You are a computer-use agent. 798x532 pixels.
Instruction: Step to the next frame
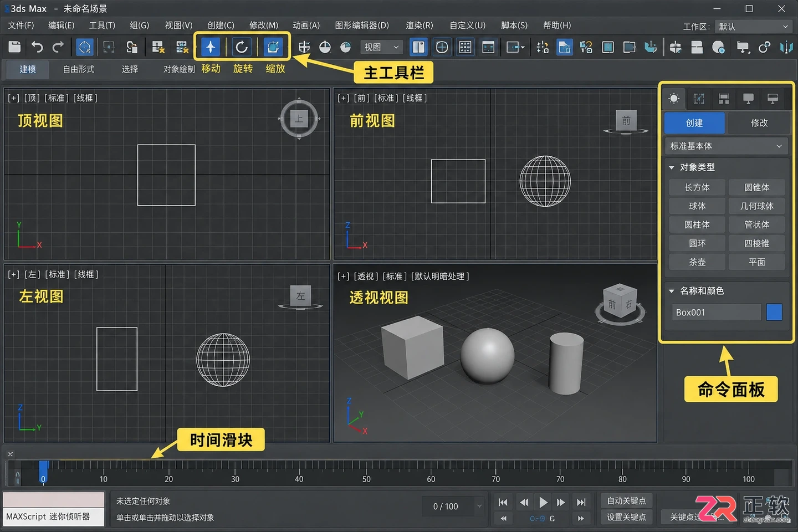(x=561, y=502)
